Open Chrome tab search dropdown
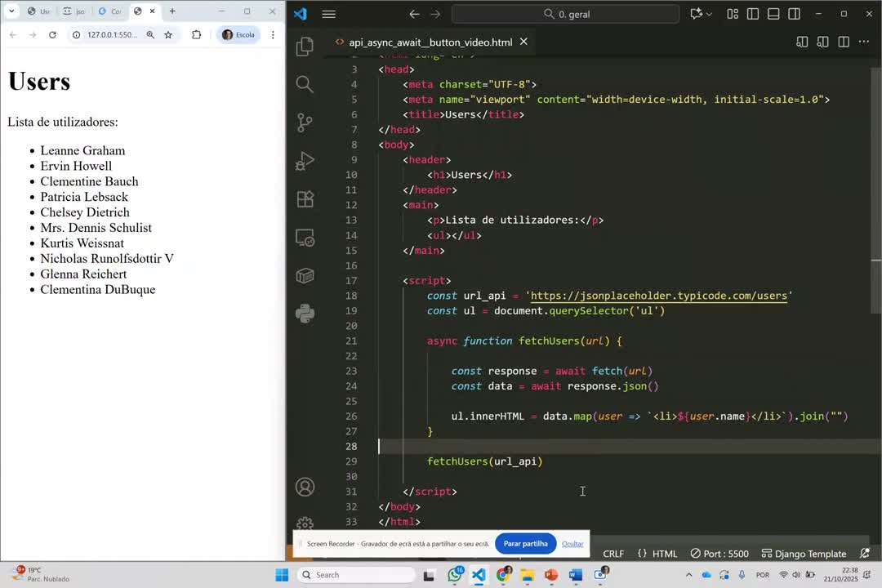 [11, 11]
